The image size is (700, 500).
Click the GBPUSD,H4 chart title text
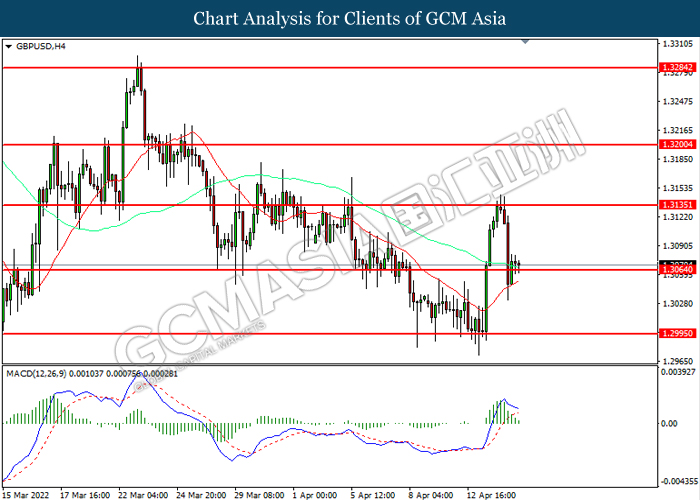41,46
